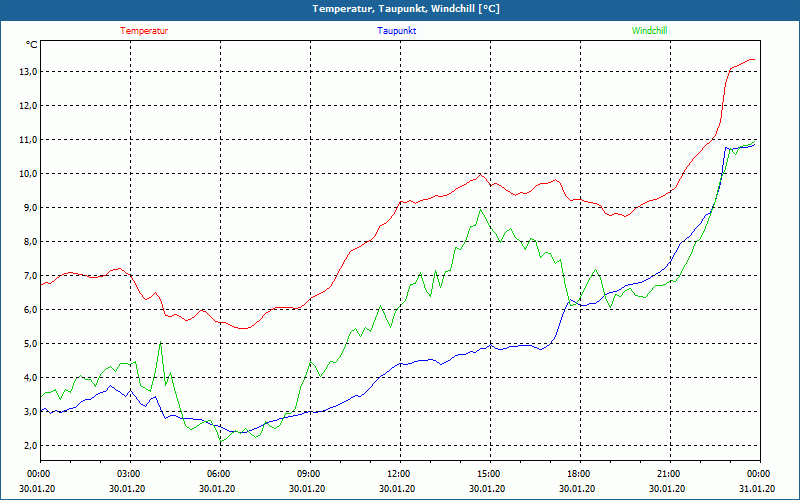Select the 5,0 y-axis label

(x=30, y=344)
